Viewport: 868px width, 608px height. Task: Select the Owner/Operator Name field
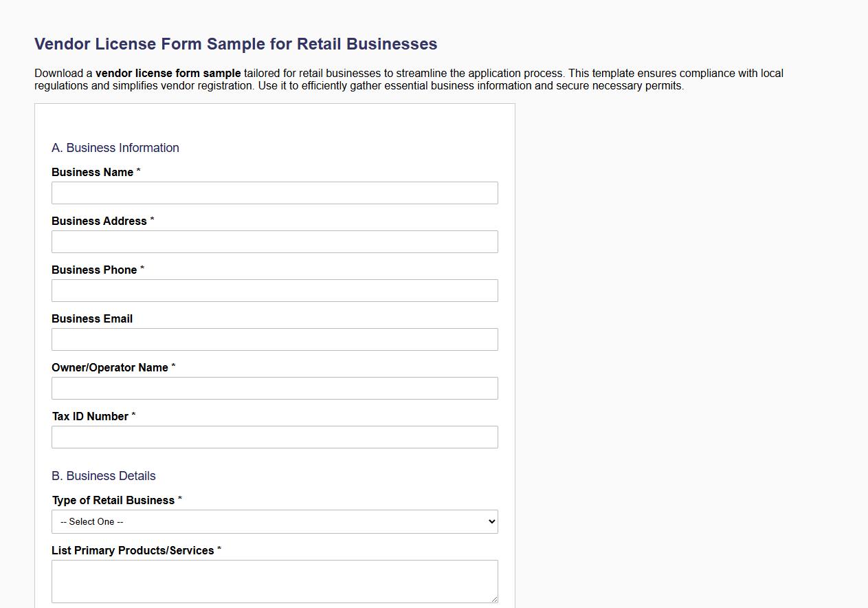275,388
